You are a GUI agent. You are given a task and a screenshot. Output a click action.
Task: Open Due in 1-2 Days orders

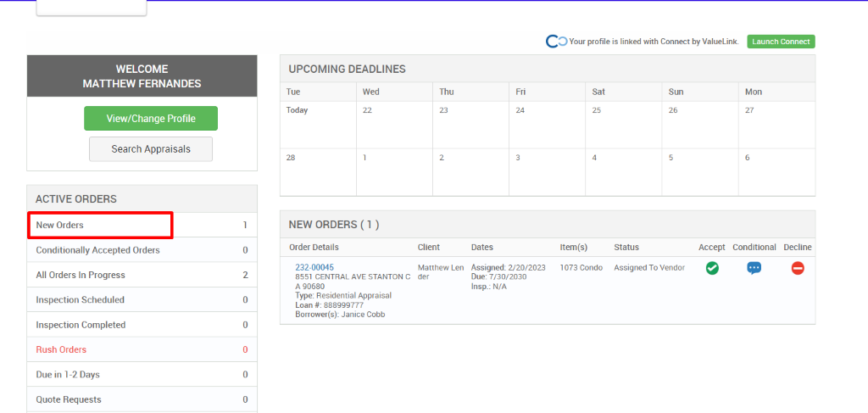coord(142,375)
